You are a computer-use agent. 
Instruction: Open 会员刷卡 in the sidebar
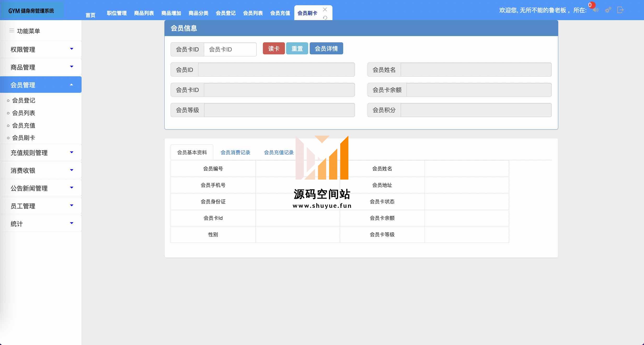tap(24, 138)
